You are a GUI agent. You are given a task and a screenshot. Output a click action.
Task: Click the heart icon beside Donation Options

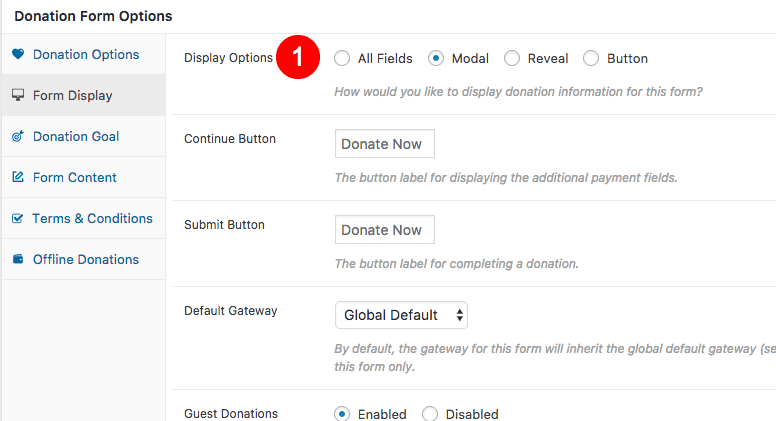(18, 54)
